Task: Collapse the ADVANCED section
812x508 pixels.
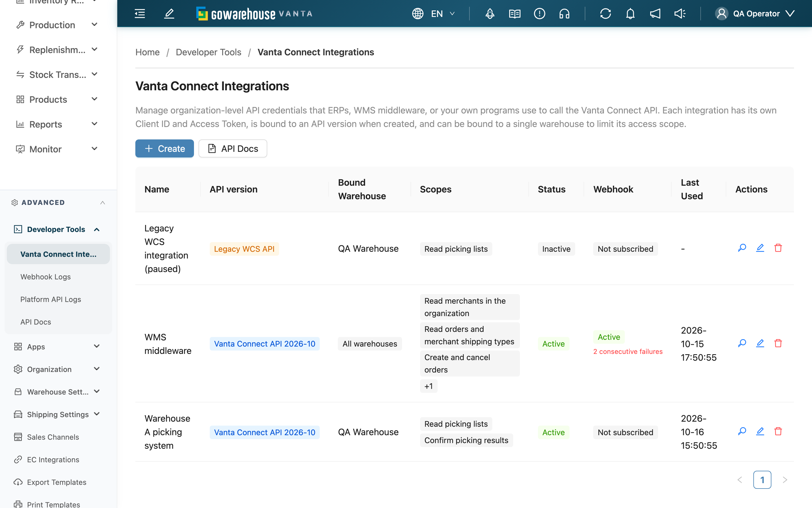Action: click(x=58, y=203)
